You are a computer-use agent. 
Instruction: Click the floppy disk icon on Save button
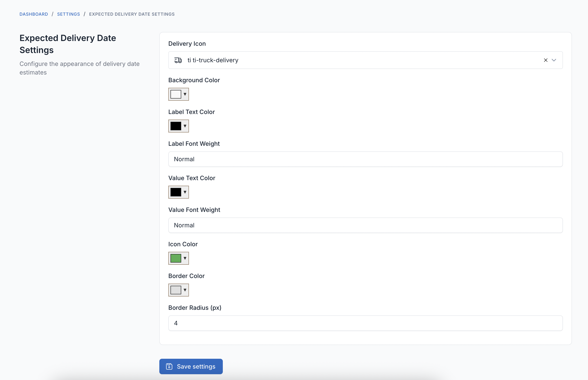(169, 366)
